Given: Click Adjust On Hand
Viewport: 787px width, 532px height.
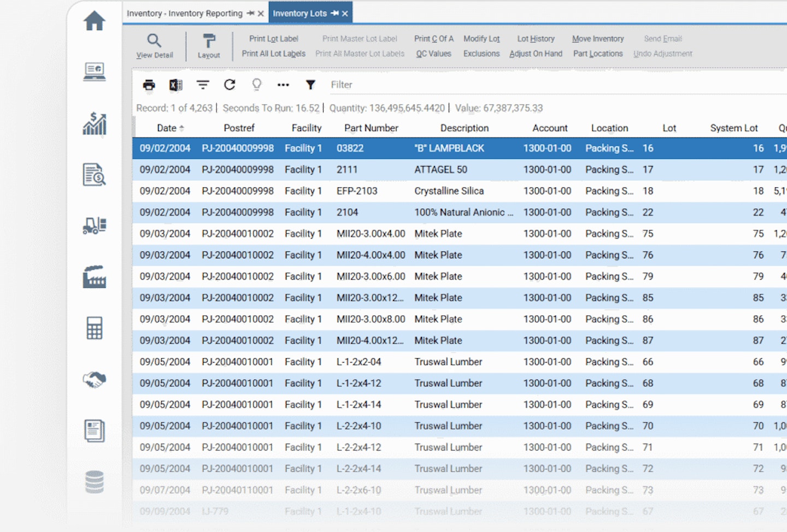Looking at the screenshot, I should point(536,54).
